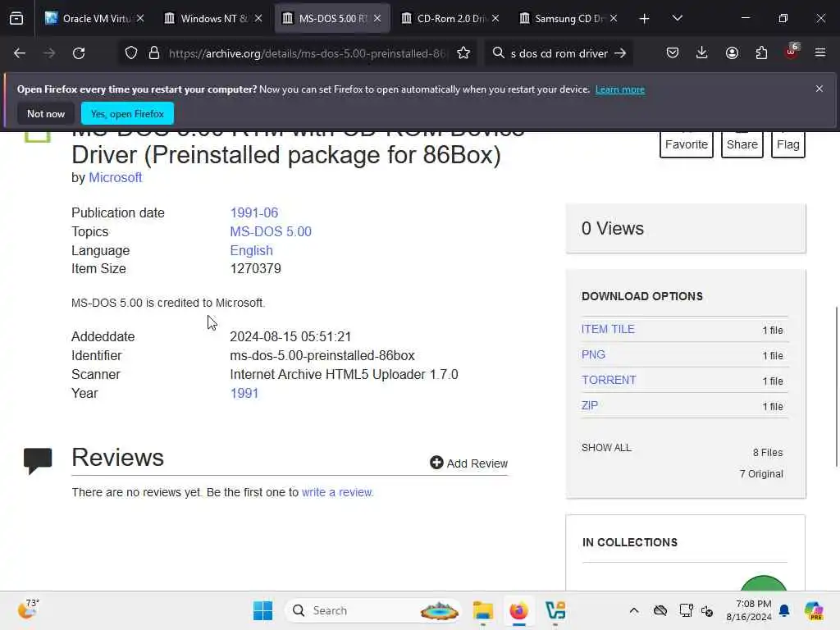Switch to Samsung CD Driver tab
Viewport: 840px width, 630px height.
(568, 18)
